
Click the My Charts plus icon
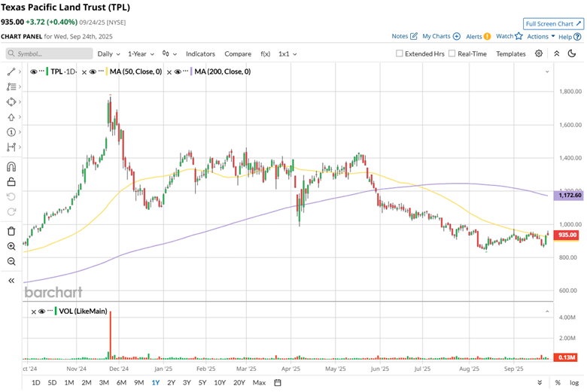tap(456, 36)
